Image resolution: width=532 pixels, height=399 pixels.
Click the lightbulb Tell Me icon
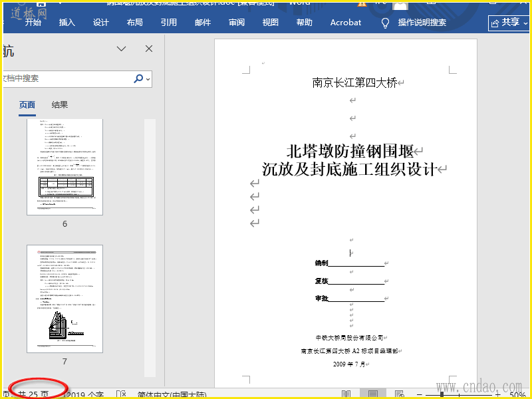[x=385, y=23]
